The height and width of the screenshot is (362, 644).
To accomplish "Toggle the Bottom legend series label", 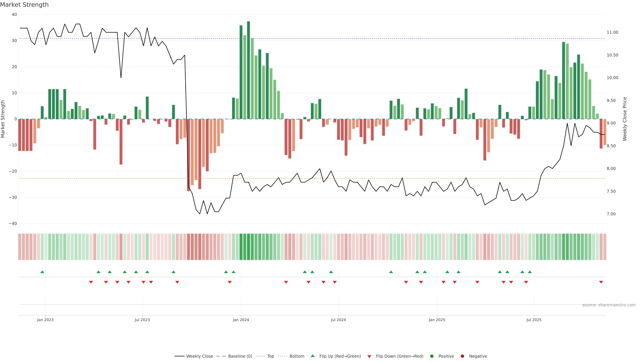I will (297, 356).
